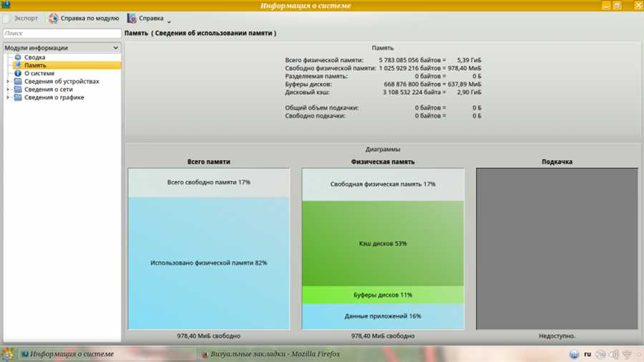The width and height of the screenshot is (644, 362).
Task: Click the Справка по модулю help icon
Action: [54, 19]
